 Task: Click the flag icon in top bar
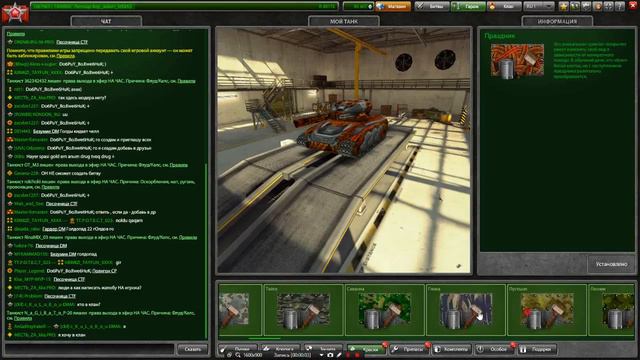[x=586, y=6]
